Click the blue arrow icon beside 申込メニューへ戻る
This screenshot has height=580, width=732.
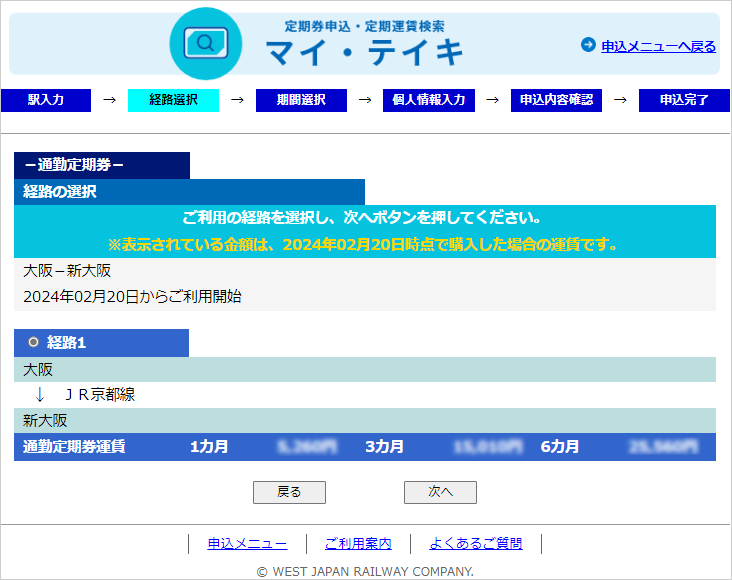click(588, 45)
